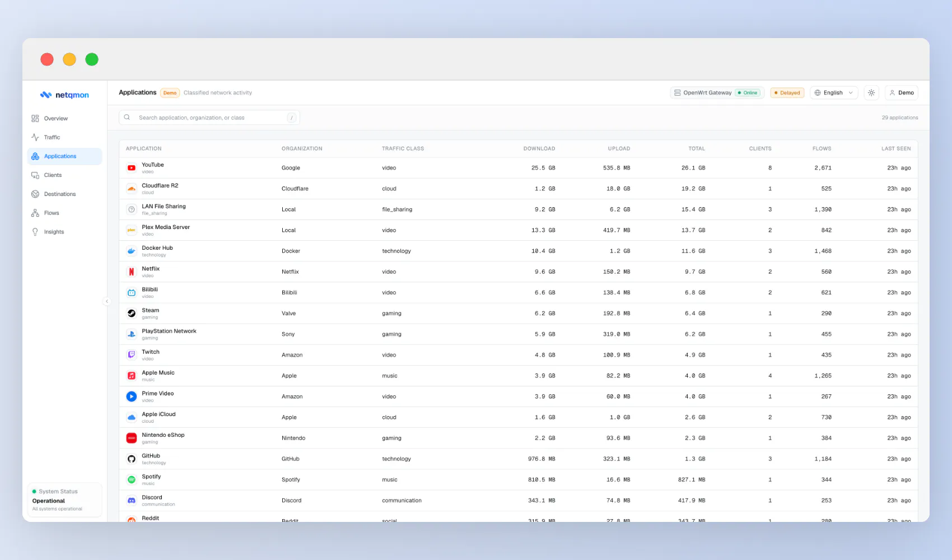The height and width of the screenshot is (560, 952).
Task: Click the Netflix icon
Action: pyautogui.click(x=132, y=272)
